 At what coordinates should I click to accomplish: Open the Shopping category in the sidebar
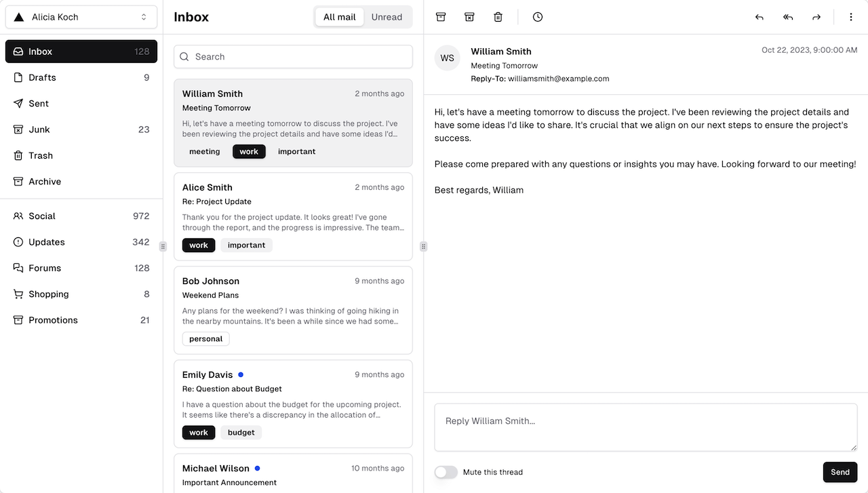[49, 294]
